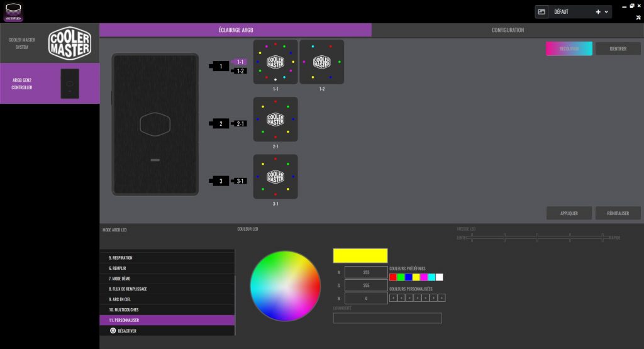Select controller port 2

(221, 124)
